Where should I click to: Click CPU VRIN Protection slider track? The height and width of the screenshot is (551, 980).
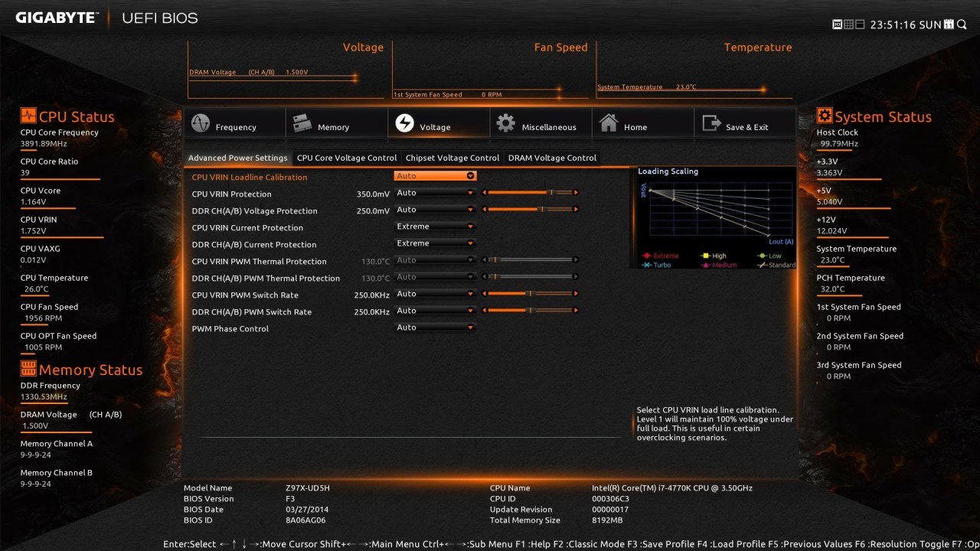[530, 193]
